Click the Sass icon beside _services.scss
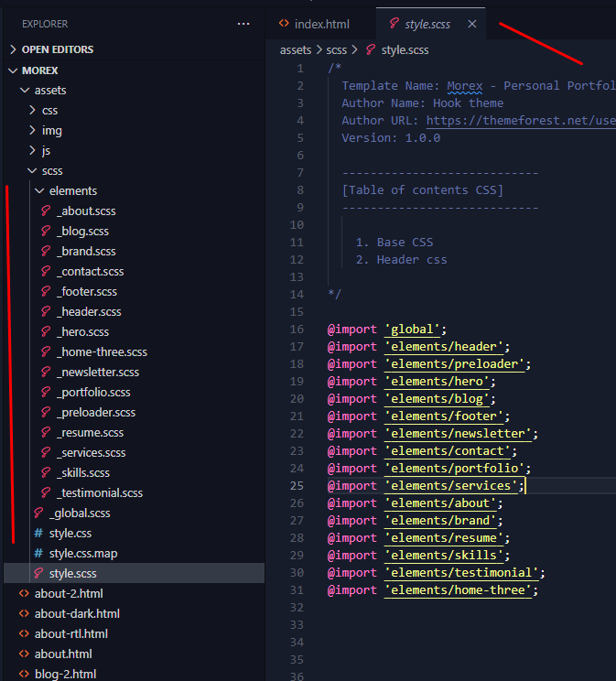Viewport: 616px width, 681px height. (46, 452)
